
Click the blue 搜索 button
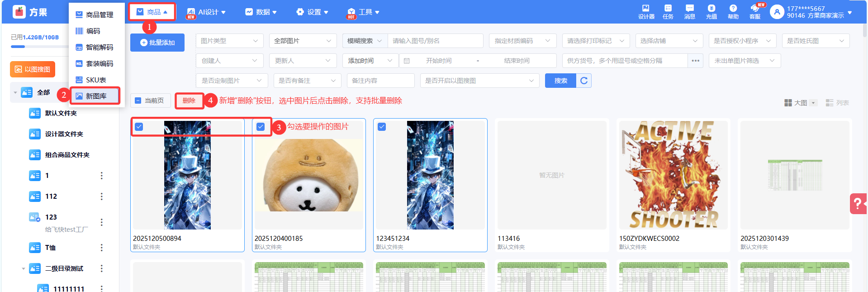(561, 81)
